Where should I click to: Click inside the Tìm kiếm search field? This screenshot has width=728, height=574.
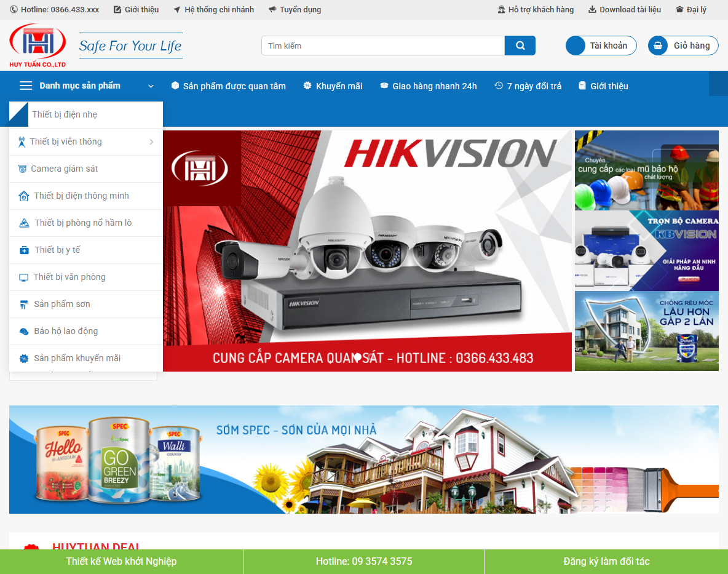(x=381, y=45)
